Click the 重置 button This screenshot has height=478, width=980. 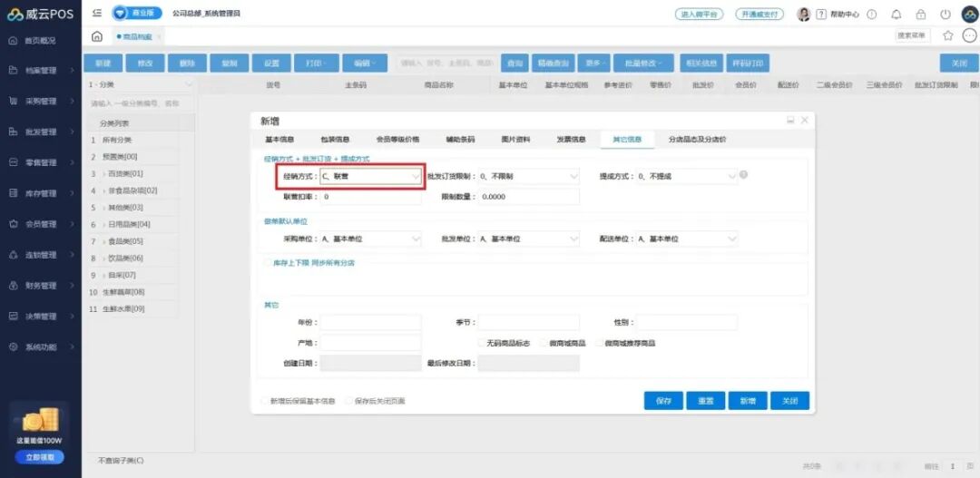point(705,401)
